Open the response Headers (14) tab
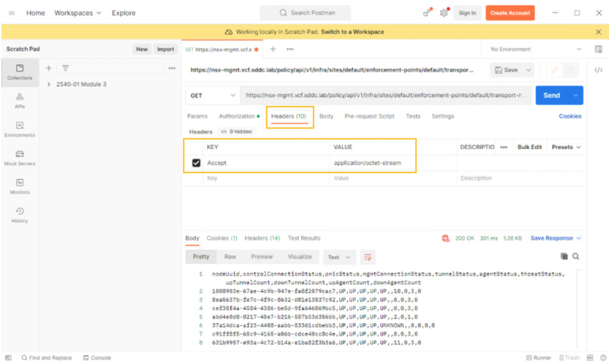Viewport: 609px width, 364px height. point(262,238)
